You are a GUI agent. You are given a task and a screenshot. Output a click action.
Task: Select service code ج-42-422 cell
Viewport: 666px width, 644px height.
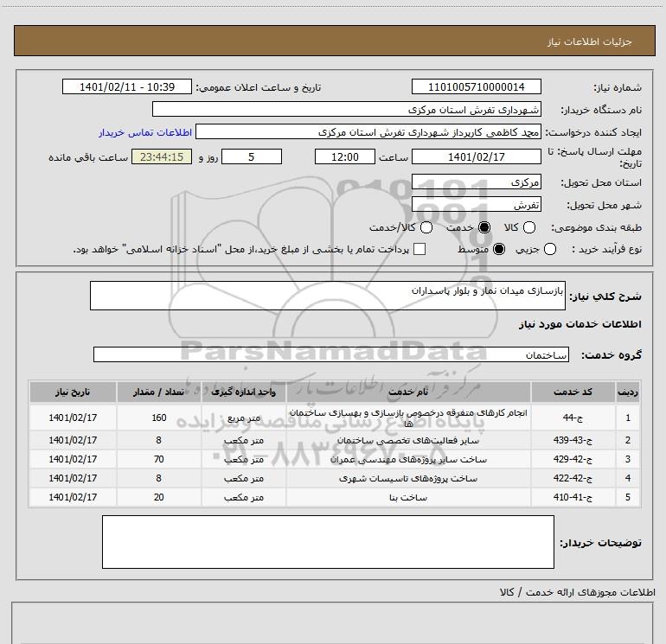point(573,478)
